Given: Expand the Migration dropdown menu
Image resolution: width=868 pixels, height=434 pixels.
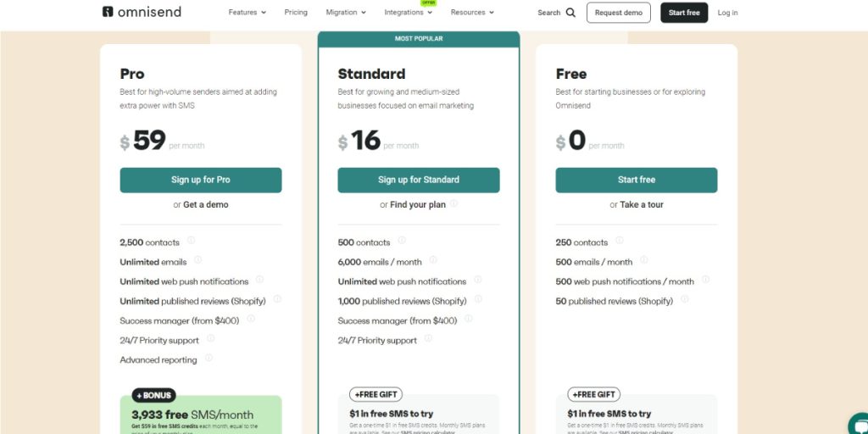Looking at the screenshot, I should [346, 12].
